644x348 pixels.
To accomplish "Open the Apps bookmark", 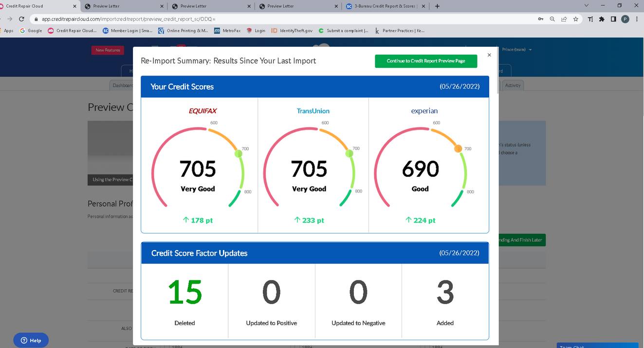I will pos(7,31).
